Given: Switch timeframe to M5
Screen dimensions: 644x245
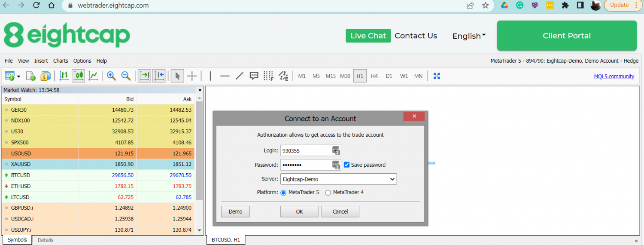Looking at the screenshot, I should [316, 76].
